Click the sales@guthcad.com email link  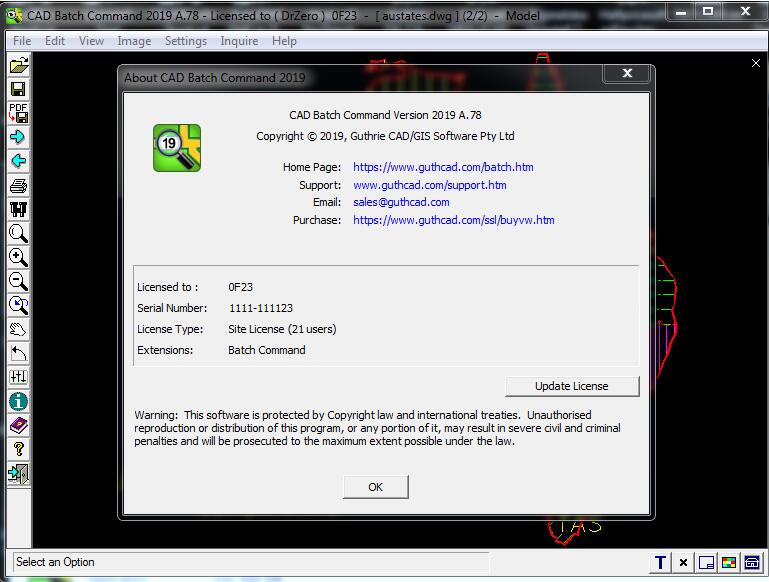click(x=401, y=202)
